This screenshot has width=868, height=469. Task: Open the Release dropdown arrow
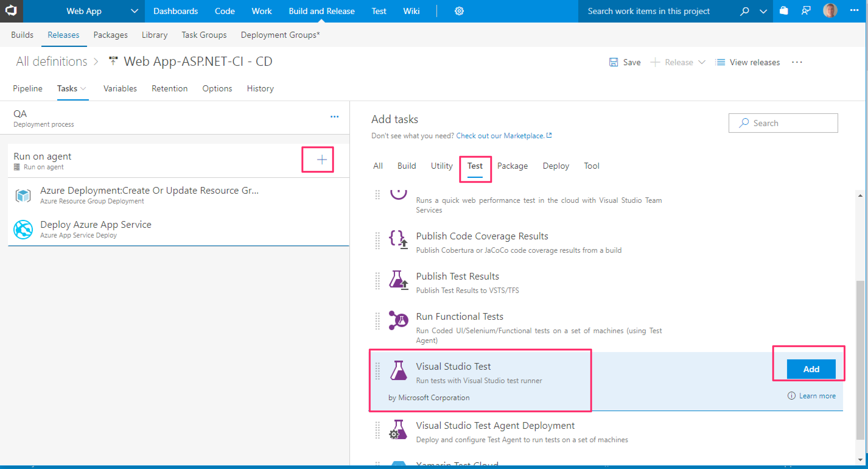pyautogui.click(x=702, y=62)
